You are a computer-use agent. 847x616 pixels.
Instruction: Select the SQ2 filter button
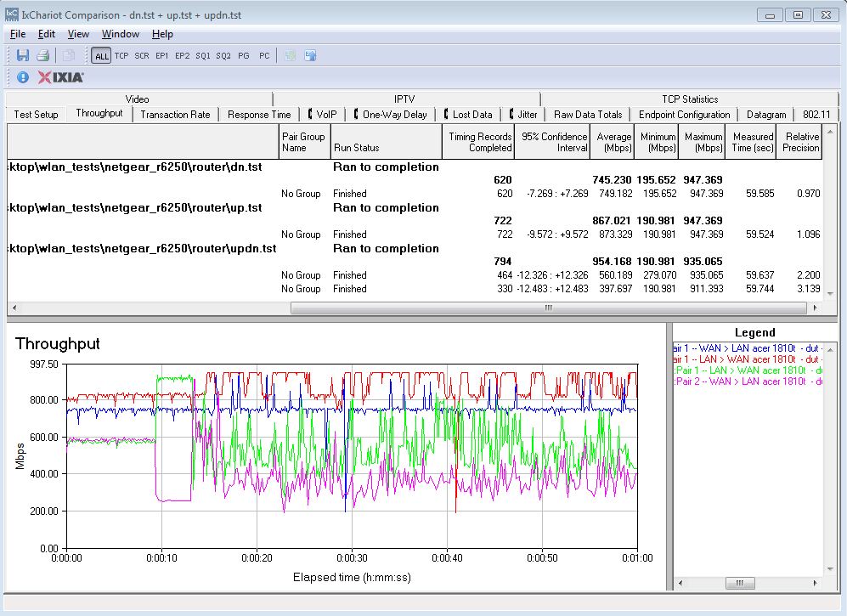click(x=223, y=56)
